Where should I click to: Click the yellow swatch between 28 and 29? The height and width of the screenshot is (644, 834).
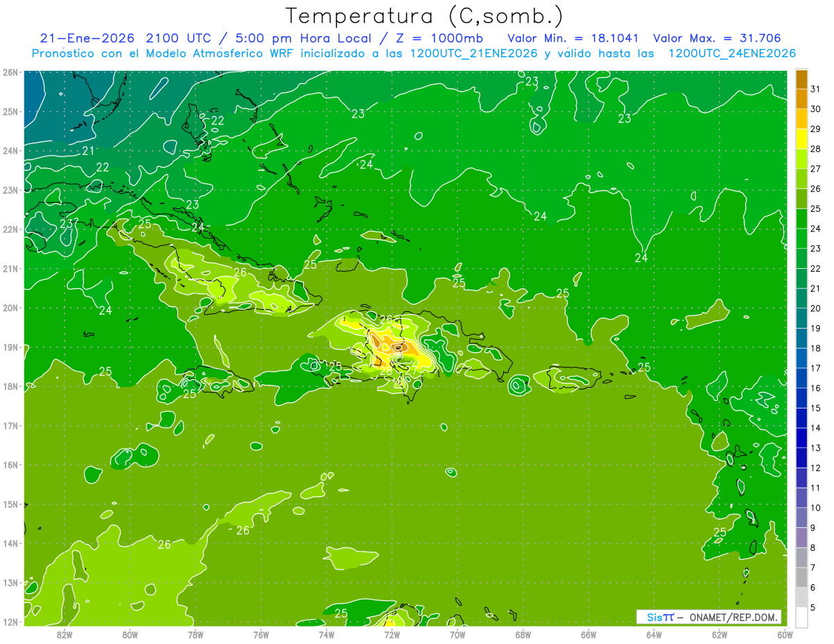(801, 139)
